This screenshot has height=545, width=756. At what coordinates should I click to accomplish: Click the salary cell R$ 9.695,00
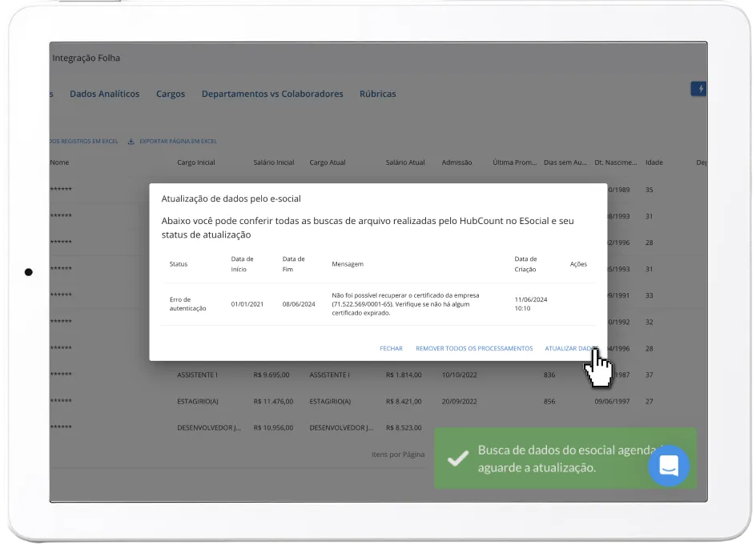(x=271, y=375)
